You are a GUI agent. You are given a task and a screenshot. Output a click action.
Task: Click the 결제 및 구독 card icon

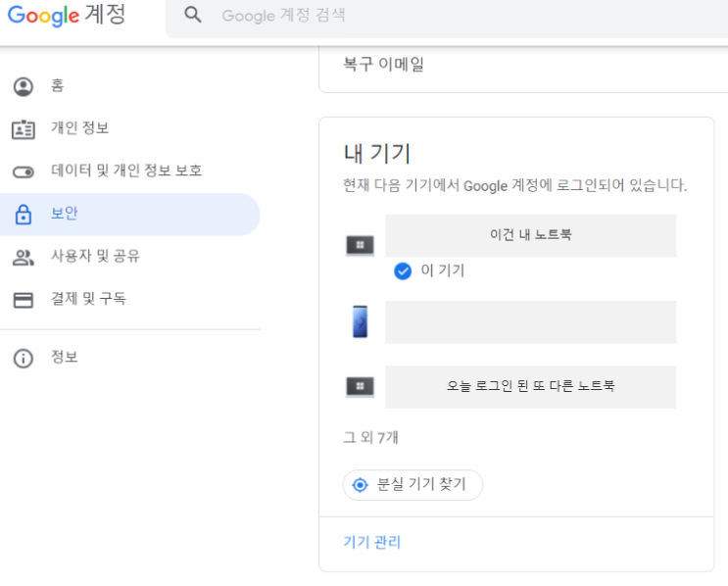(x=23, y=300)
